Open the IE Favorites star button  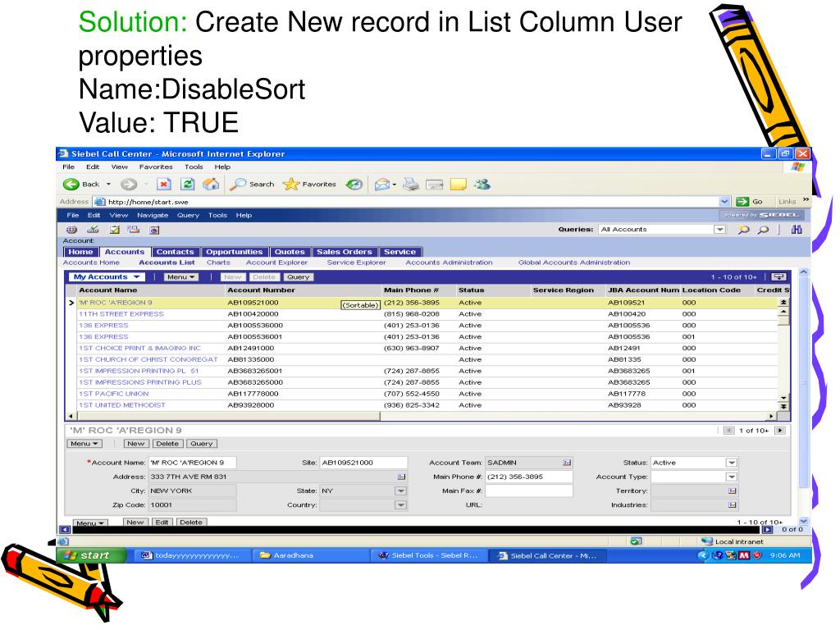pos(309,185)
